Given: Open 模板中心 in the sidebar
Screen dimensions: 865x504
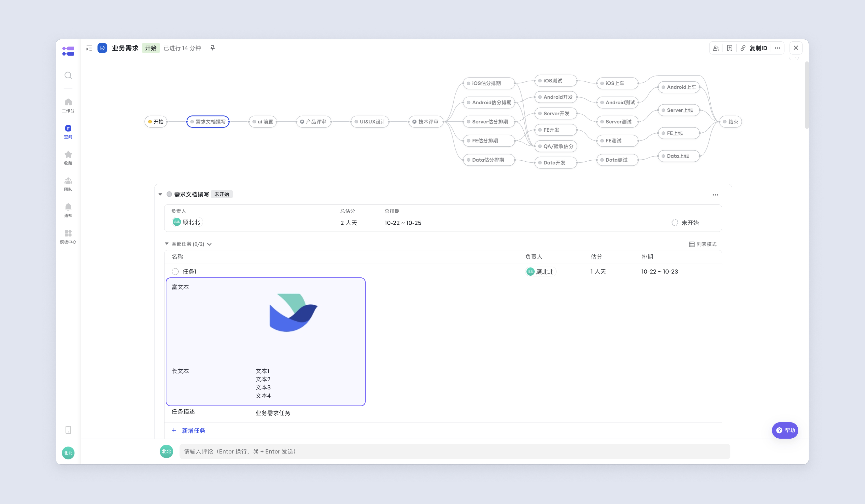Looking at the screenshot, I should point(68,237).
